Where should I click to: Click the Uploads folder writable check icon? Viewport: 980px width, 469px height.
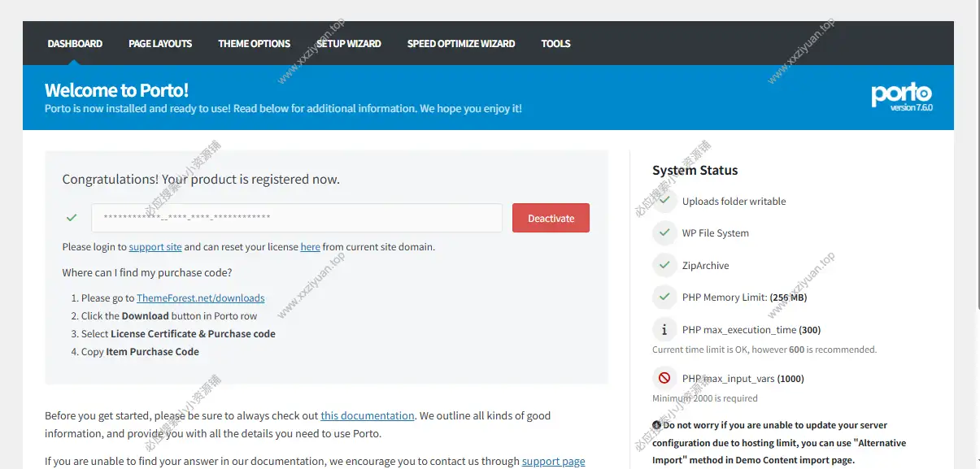coord(664,201)
